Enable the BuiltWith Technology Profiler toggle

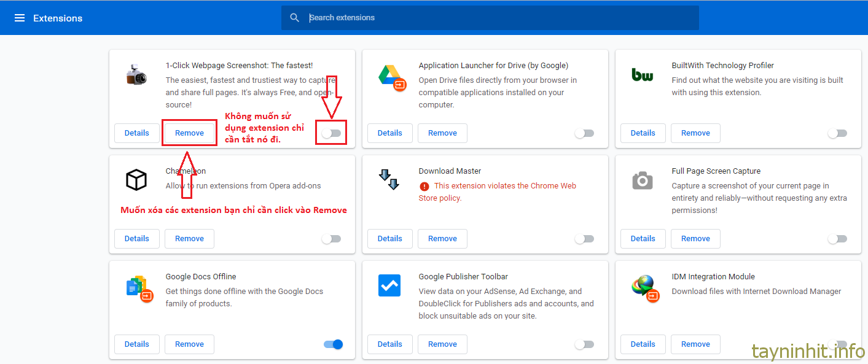[x=837, y=133]
